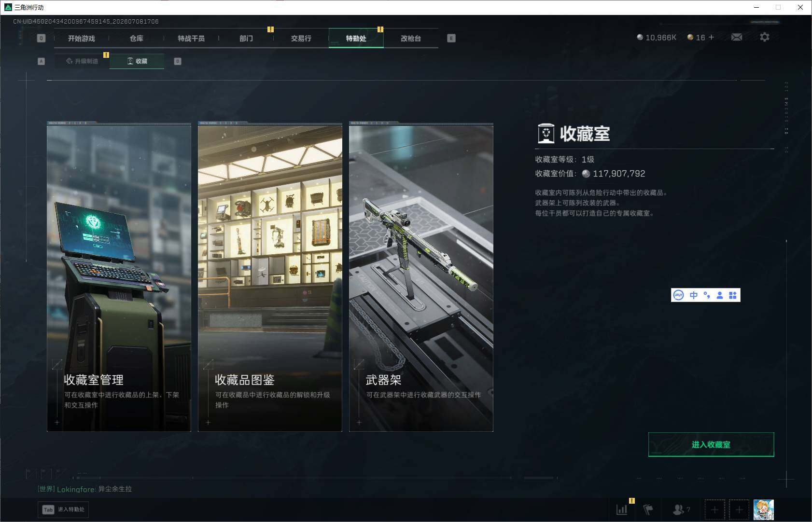This screenshot has width=812, height=522.
Task: Click the A key sub-tab icon
Action: click(x=41, y=61)
